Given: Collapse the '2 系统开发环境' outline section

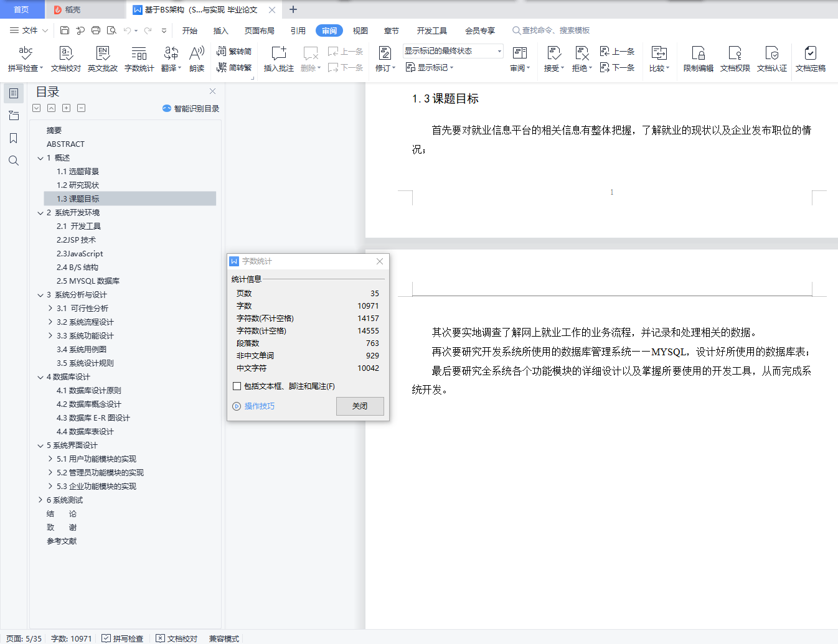Looking at the screenshot, I should pos(40,213).
